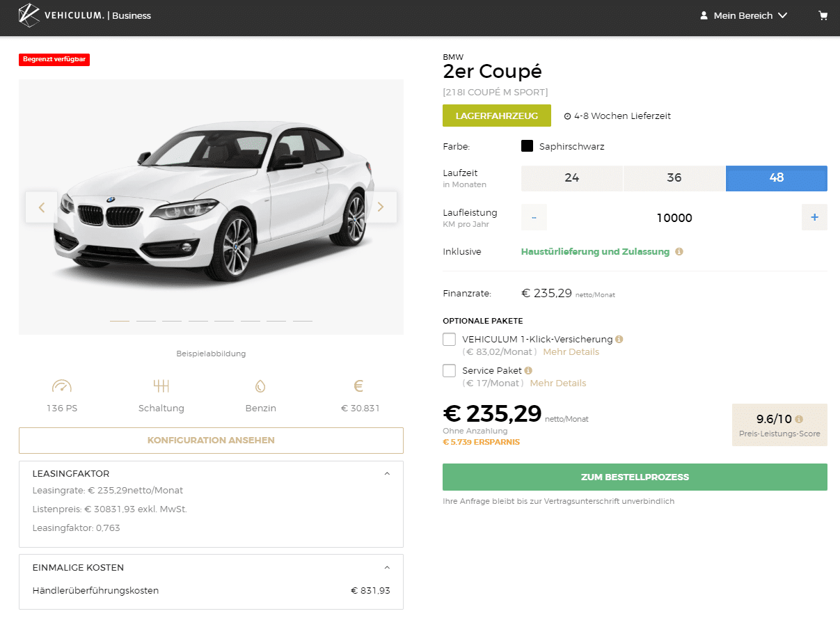Click the Saphirschwarz color swatch
This screenshot has width=840, height=618.
click(x=527, y=146)
